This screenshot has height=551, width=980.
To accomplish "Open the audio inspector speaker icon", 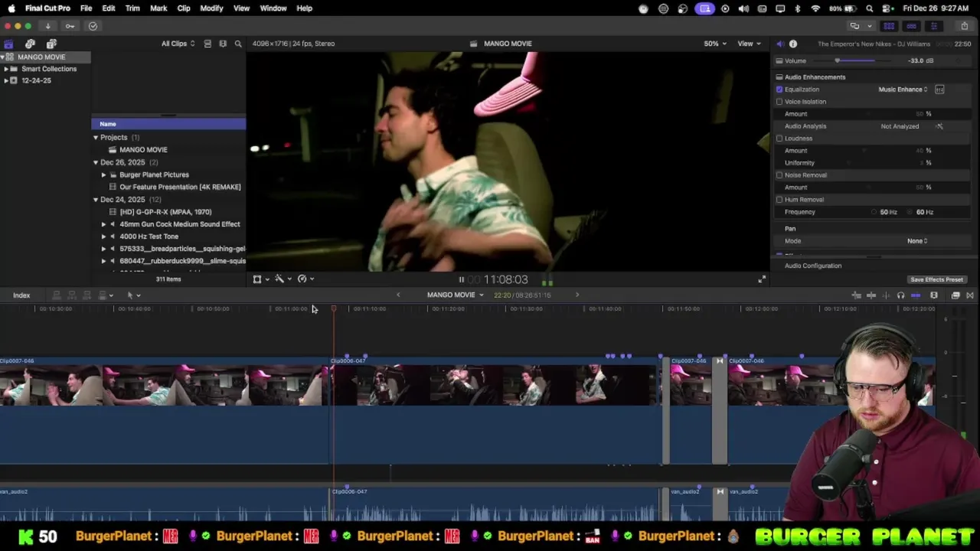I will click(780, 44).
